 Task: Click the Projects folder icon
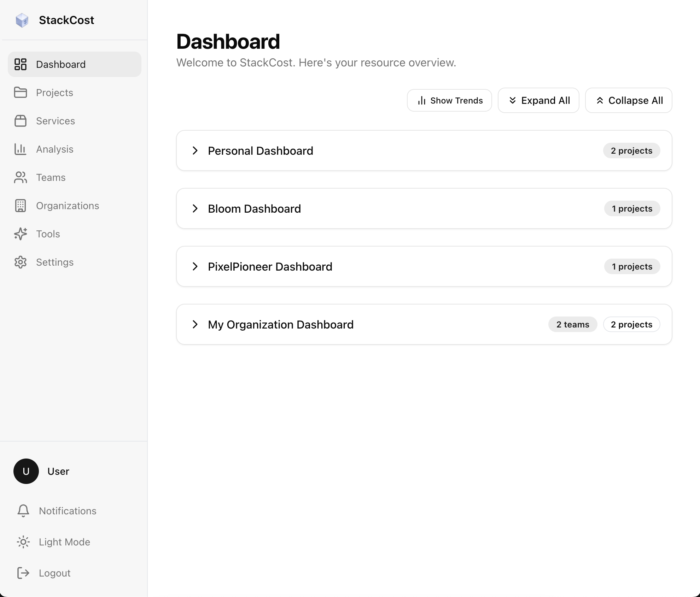tap(21, 93)
